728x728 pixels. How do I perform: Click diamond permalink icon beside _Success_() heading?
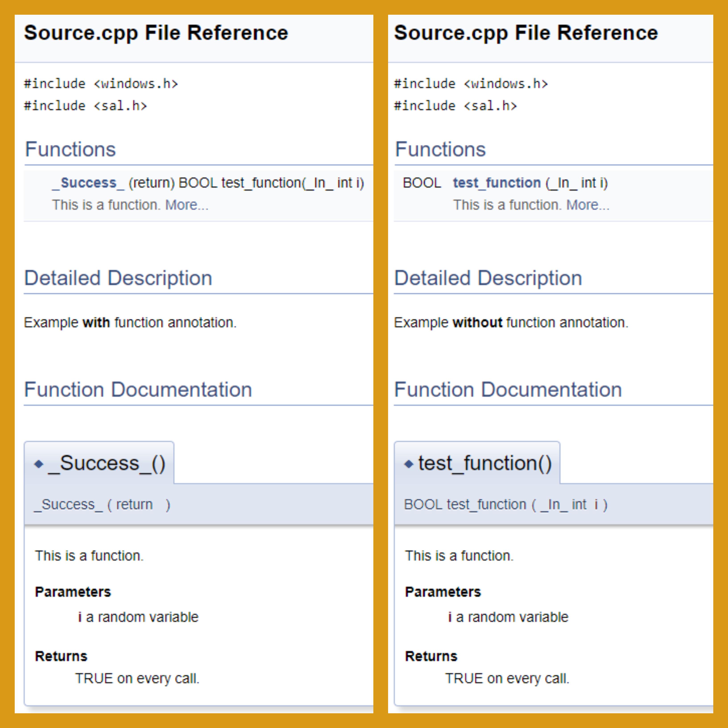(x=39, y=463)
